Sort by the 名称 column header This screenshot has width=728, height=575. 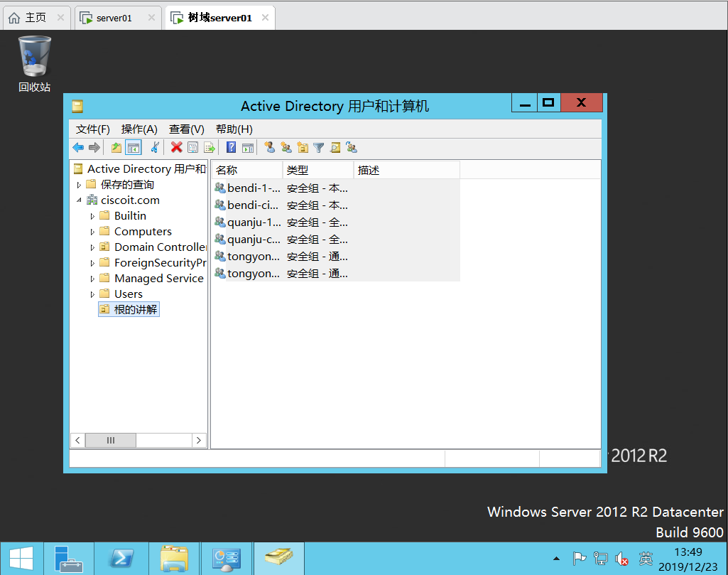tap(247, 170)
